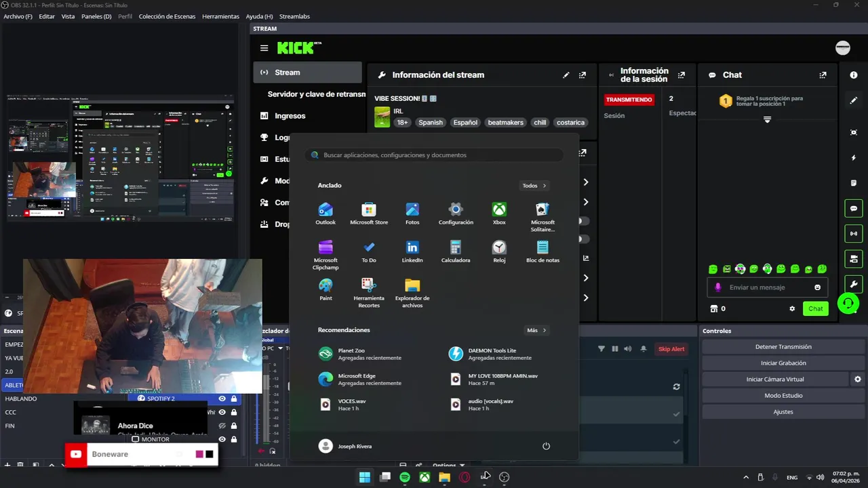
Task: Open the Editar menu
Action: (x=47, y=16)
